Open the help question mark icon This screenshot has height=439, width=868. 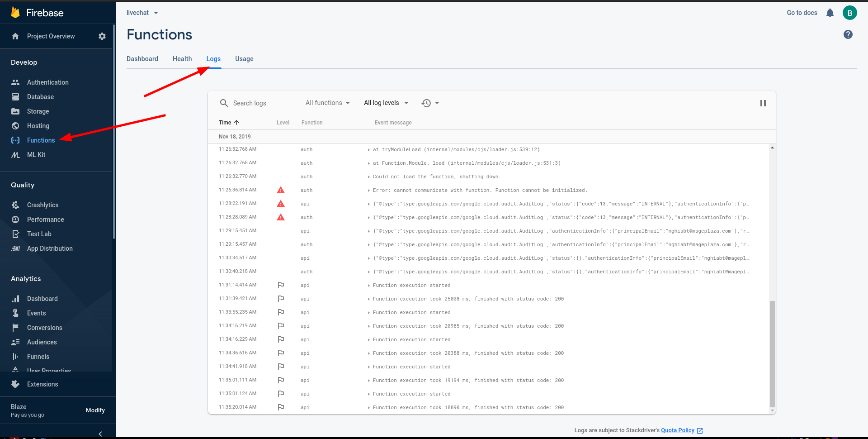[848, 34]
